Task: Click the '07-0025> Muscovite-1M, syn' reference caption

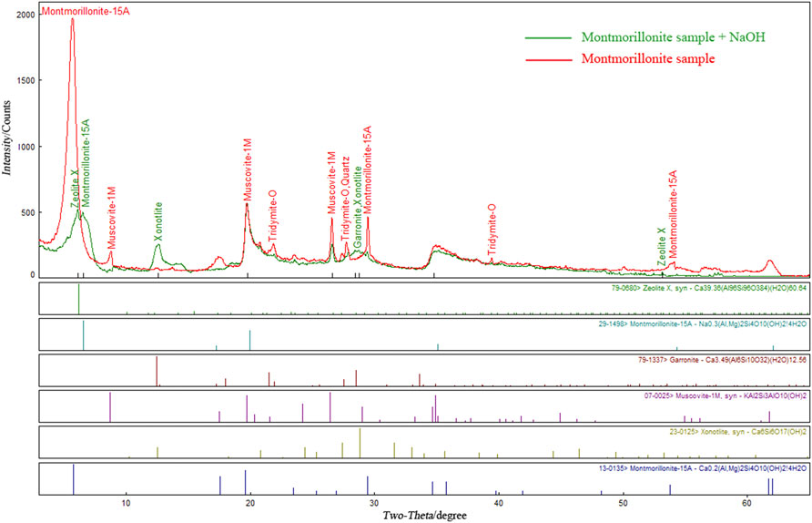Action: (725, 395)
